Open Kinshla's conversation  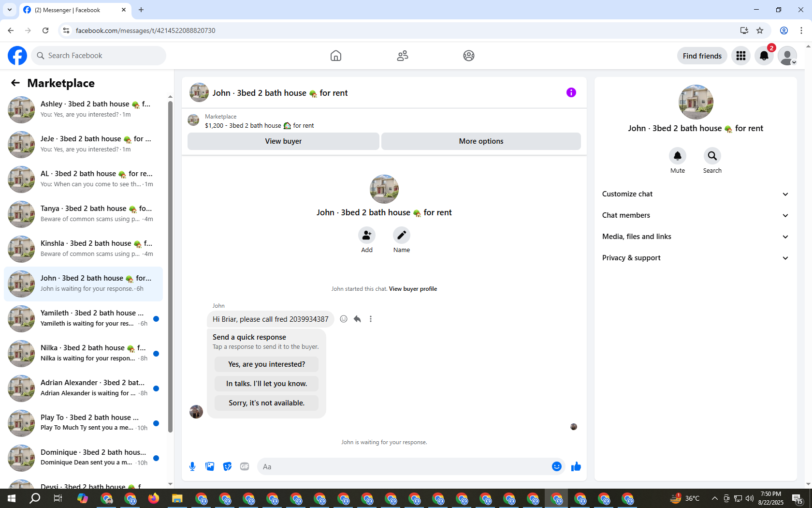tap(83, 249)
